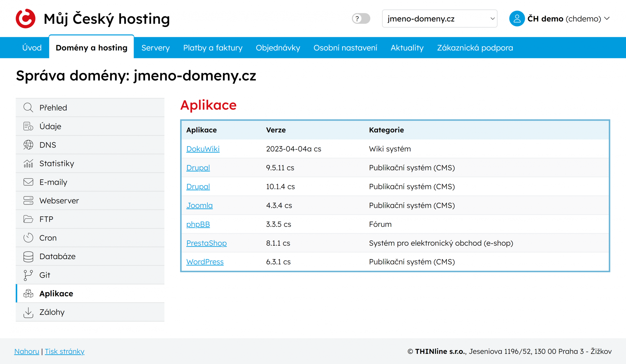Click the Český hosting logo icon
Viewport: 626px width, 364px height.
coord(25,19)
